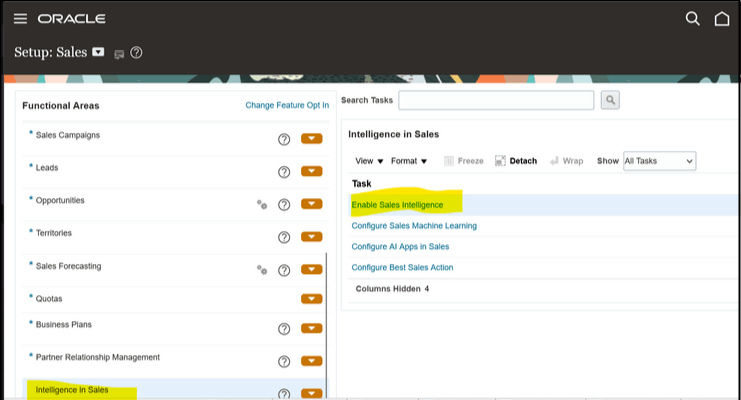Open the Business Plans orange dropdown
The height and width of the screenshot is (400, 741).
point(311,328)
